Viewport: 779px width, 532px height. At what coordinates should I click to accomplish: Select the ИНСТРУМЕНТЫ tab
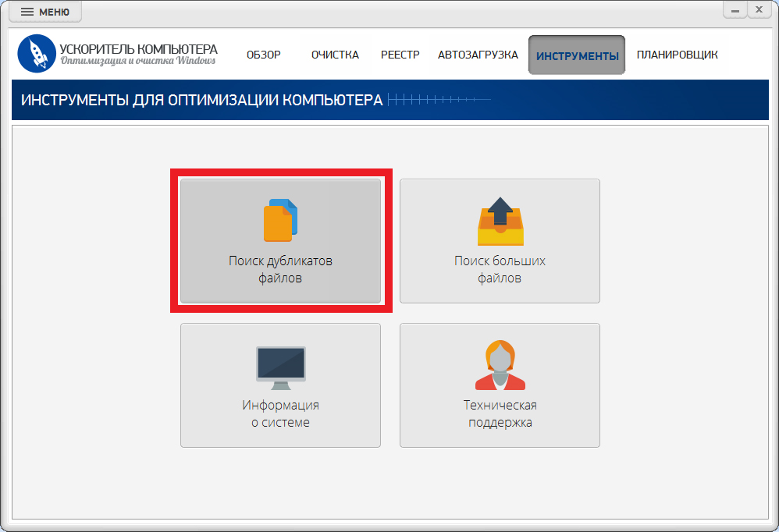(577, 55)
